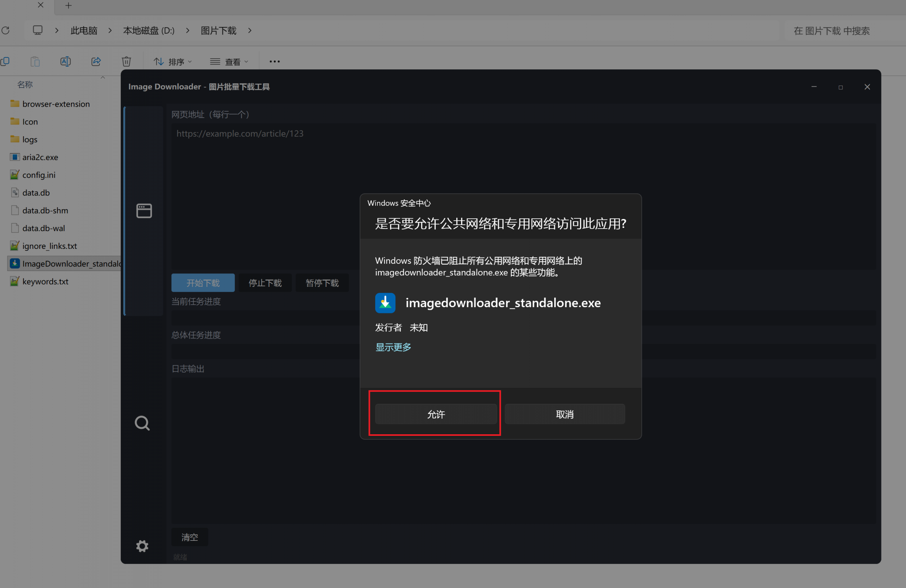This screenshot has height=588, width=906.
Task: Click the delete trash icon in Explorer
Action: (126, 61)
